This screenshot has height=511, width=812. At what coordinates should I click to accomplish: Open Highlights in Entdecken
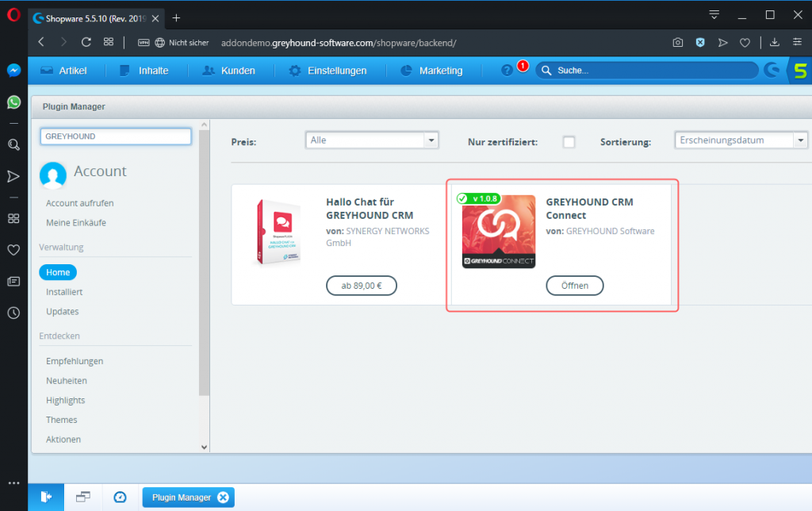[x=65, y=400]
